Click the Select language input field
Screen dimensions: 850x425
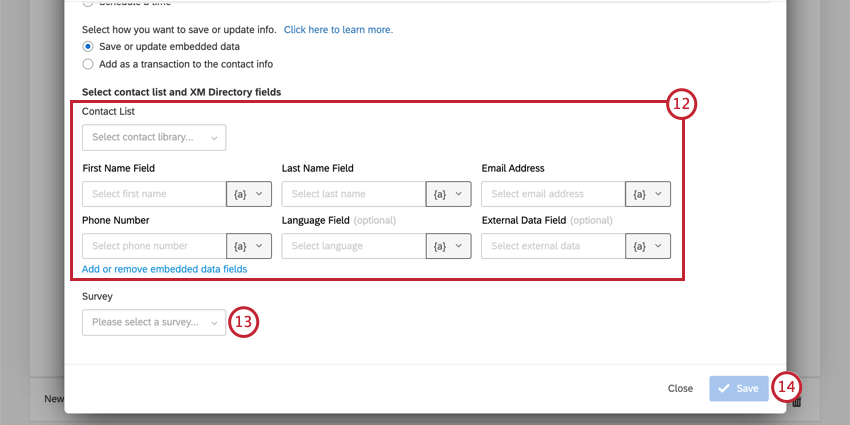(x=353, y=246)
